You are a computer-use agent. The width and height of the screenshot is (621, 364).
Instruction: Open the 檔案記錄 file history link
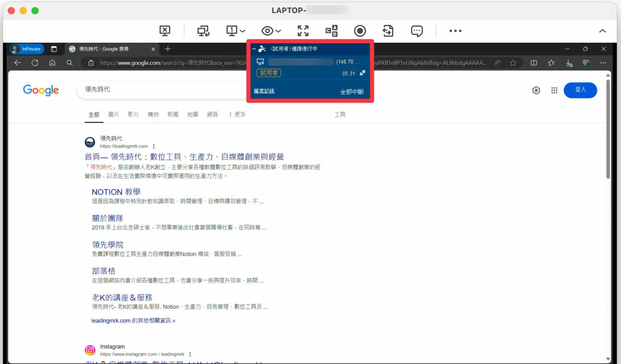[x=264, y=91]
